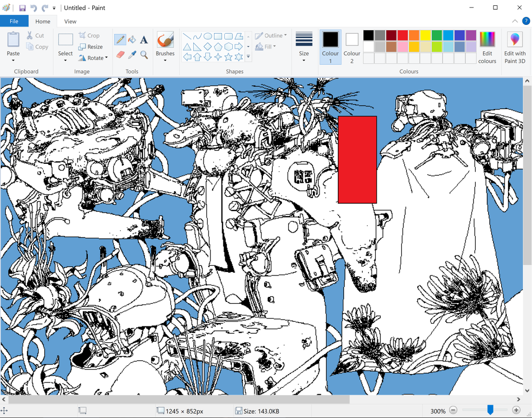The width and height of the screenshot is (532, 418).
Task: Zoom out with the minus button
Action: point(453,410)
